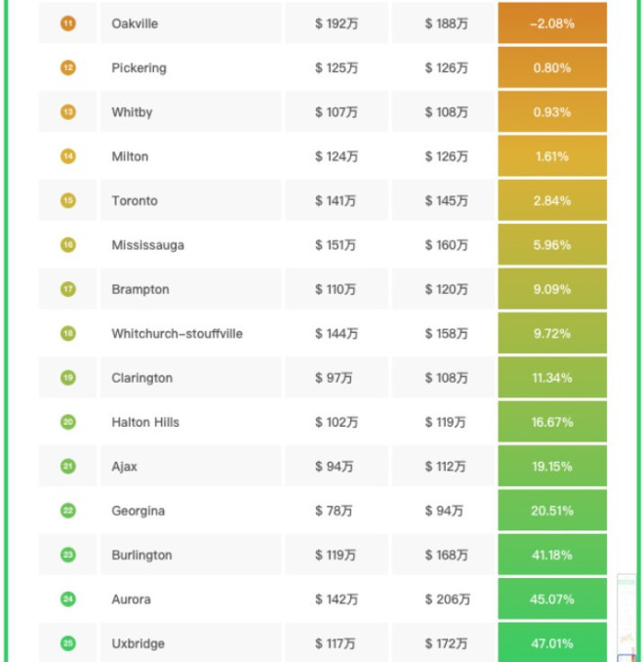Click the orange rank 11 badge

coord(68,23)
